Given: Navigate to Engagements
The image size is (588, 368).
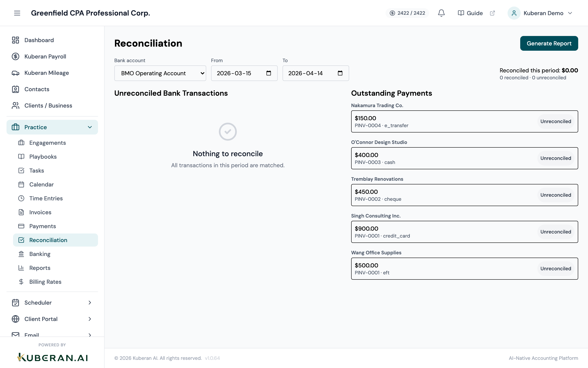Looking at the screenshot, I should click(x=55, y=143).
